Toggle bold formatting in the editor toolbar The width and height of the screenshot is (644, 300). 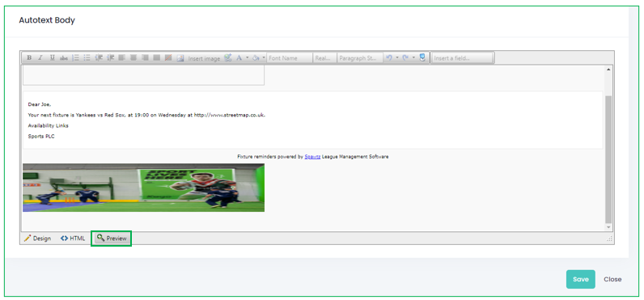[29, 58]
